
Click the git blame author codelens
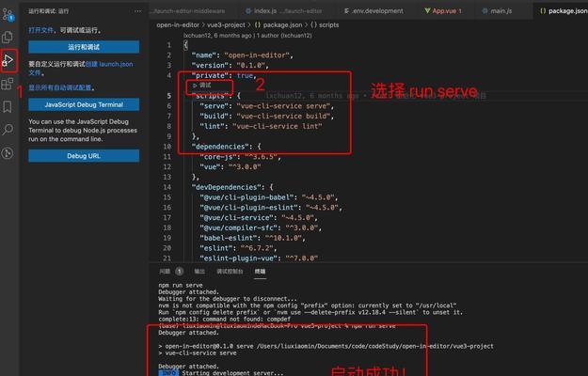point(247,36)
